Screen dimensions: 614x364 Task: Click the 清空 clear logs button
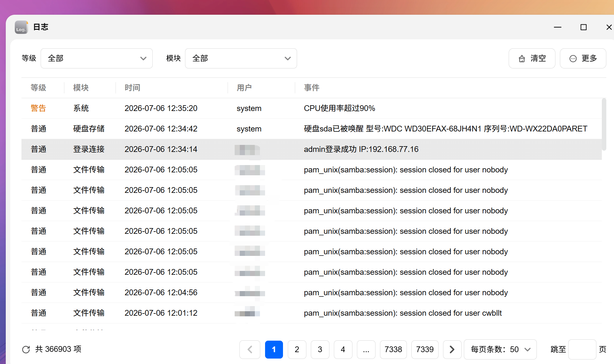tap(532, 58)
